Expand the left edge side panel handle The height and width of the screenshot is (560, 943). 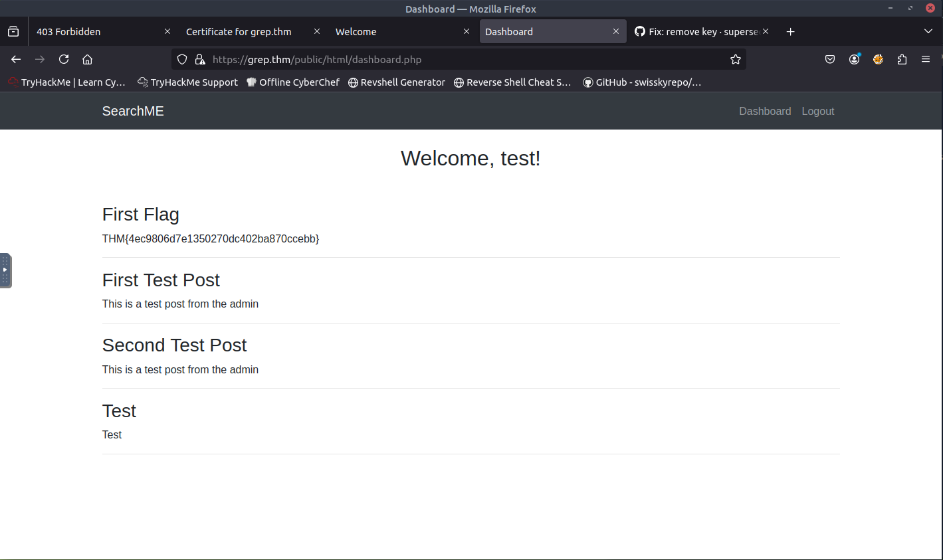coord(5,270)
